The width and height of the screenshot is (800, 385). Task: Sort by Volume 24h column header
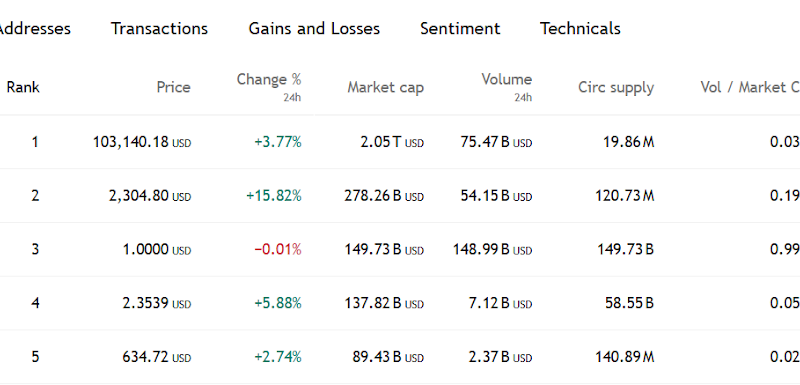pyautogui.click(x=507, y=87)
